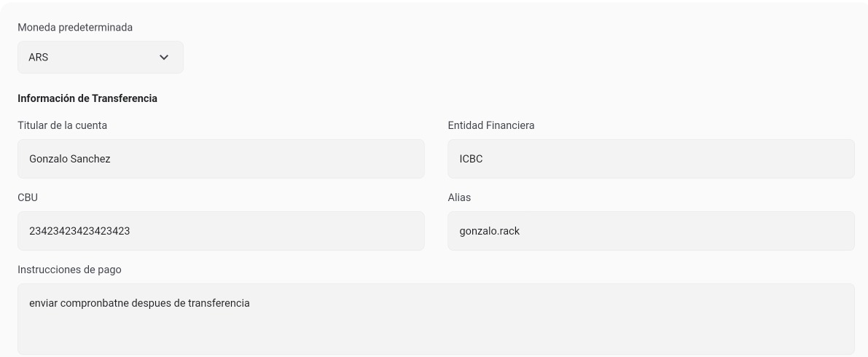Focus the Entidad Financiera input field

(x=650, y=159)
